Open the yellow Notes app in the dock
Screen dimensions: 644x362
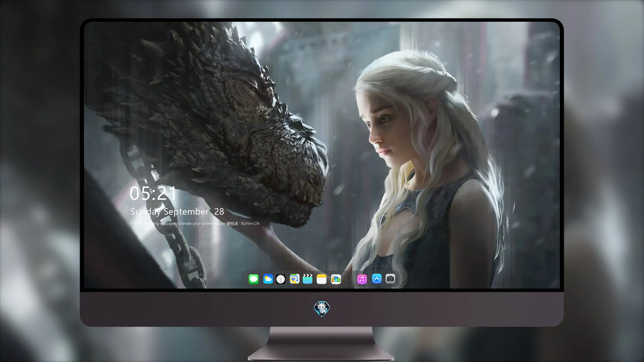click(x=321, y=279)
